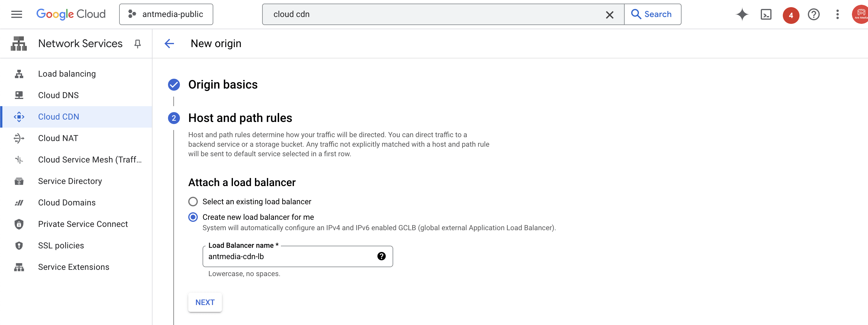868x325 pixels.
Task: Show help tooltip for Load Balancer name
Action: (x=381, y=256)
